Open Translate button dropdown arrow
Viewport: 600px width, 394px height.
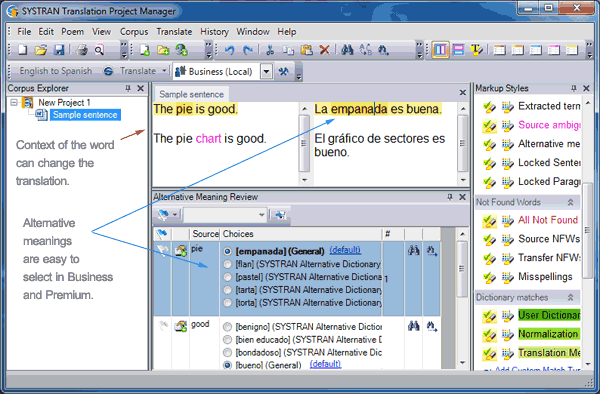(x=165, y=71)
